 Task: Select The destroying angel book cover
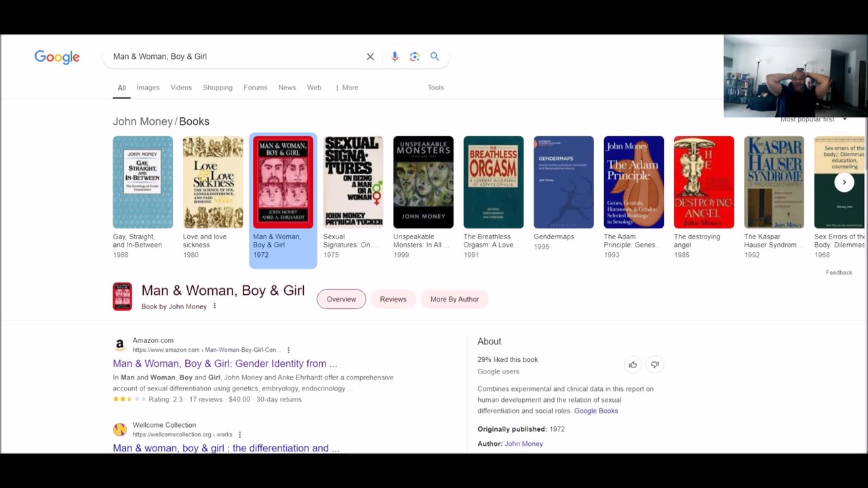click(x=704, y=182)
